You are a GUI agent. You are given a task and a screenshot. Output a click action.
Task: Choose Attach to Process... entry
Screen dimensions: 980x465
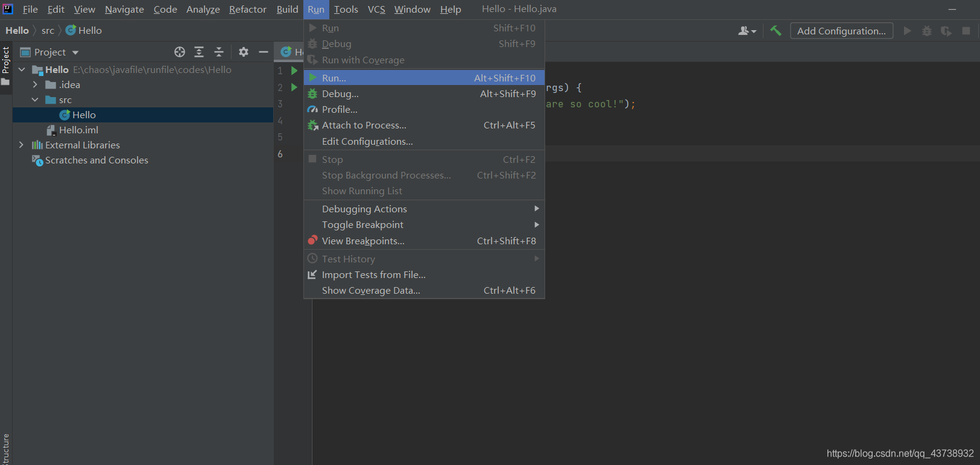[424, 125]
